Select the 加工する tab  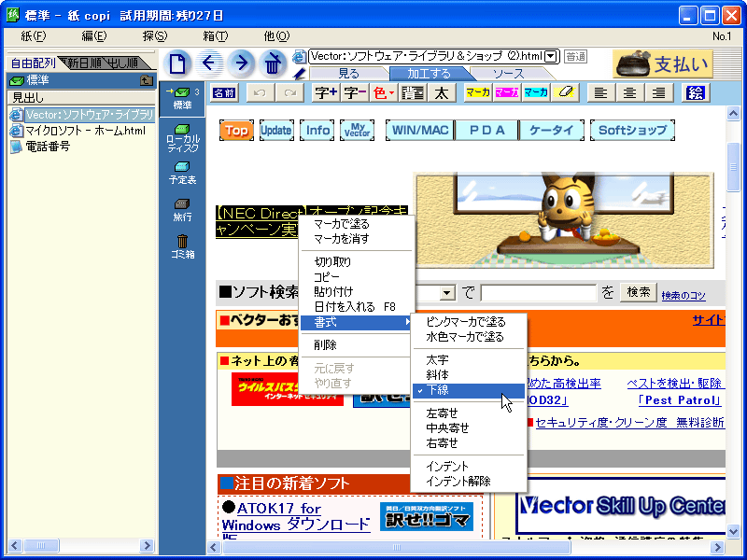pyautogui.click(x=429, y=74)
